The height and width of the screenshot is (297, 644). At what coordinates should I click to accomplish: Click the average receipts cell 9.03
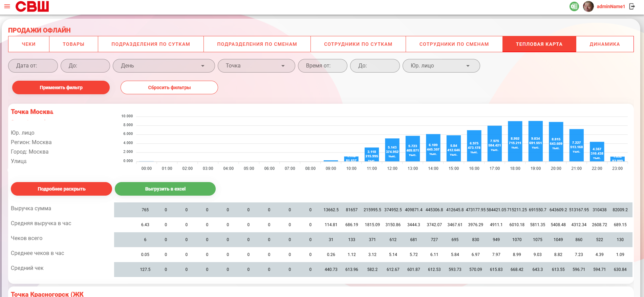[538, 255]
